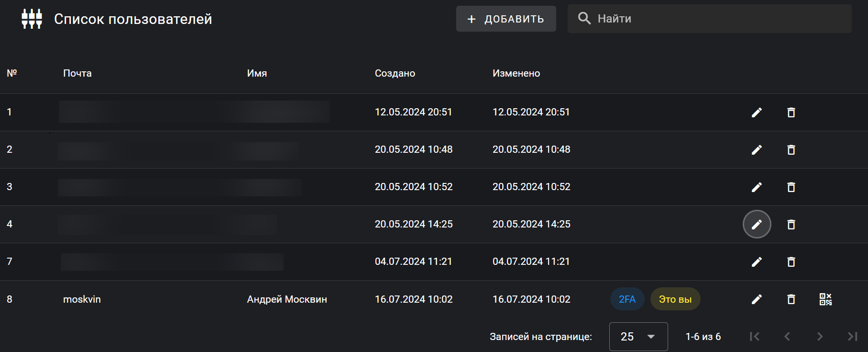The height and width of the screenshot is (352, 868).
Task: Delete user number 2 with trash icon
Action: pyautogui.click(x=791, y=150)
